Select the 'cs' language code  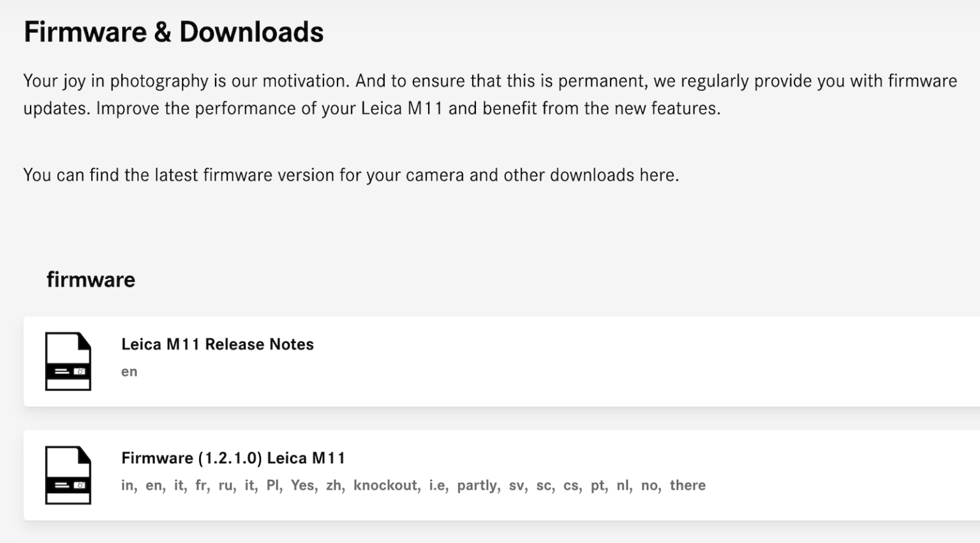pyautogui.click(x=570, y=485)
